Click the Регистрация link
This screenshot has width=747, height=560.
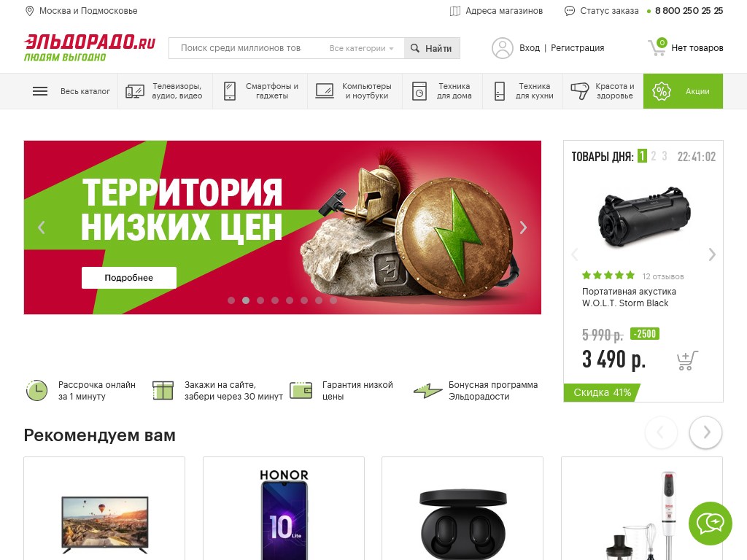coord(578,48)
